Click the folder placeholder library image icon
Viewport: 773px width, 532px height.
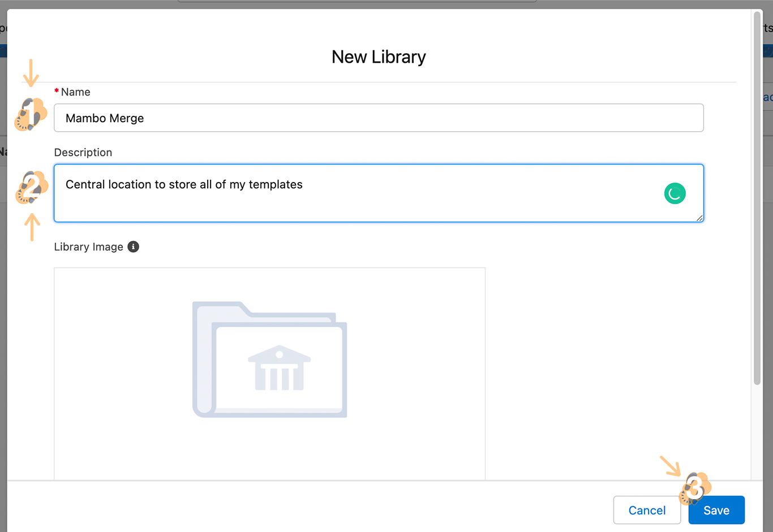(x=269, y=360)
